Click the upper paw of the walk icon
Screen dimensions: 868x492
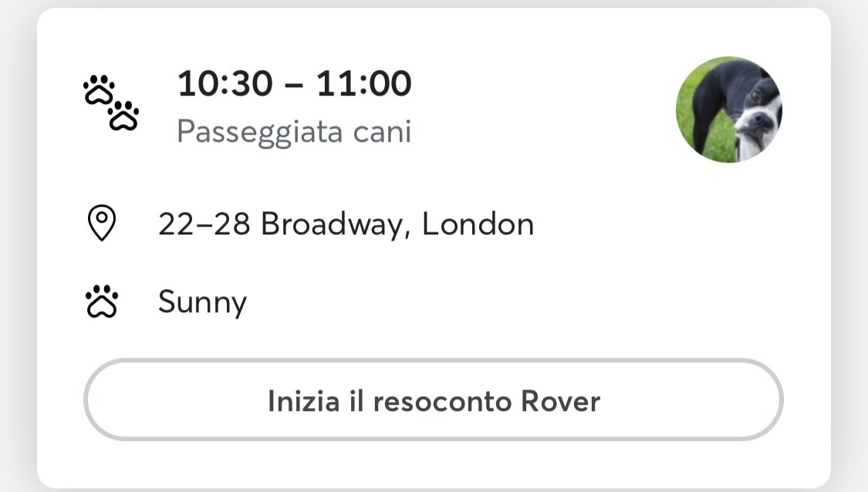coord(99,89)
